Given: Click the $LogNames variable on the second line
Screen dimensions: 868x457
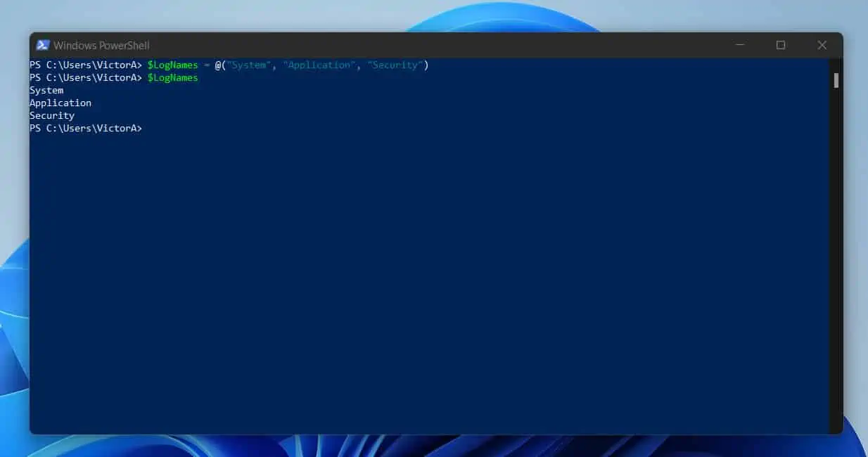Looking at the screenshot, I should 172,78.
